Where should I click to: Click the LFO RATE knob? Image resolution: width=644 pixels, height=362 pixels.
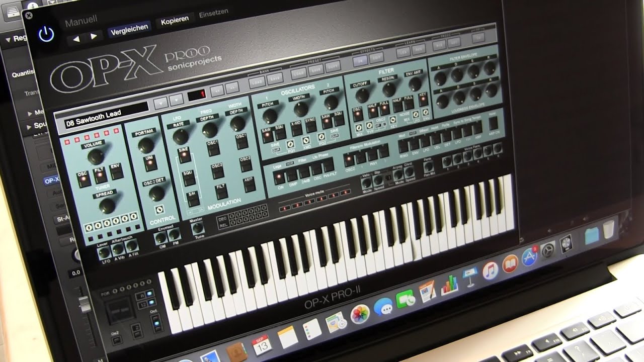point(180,136)
